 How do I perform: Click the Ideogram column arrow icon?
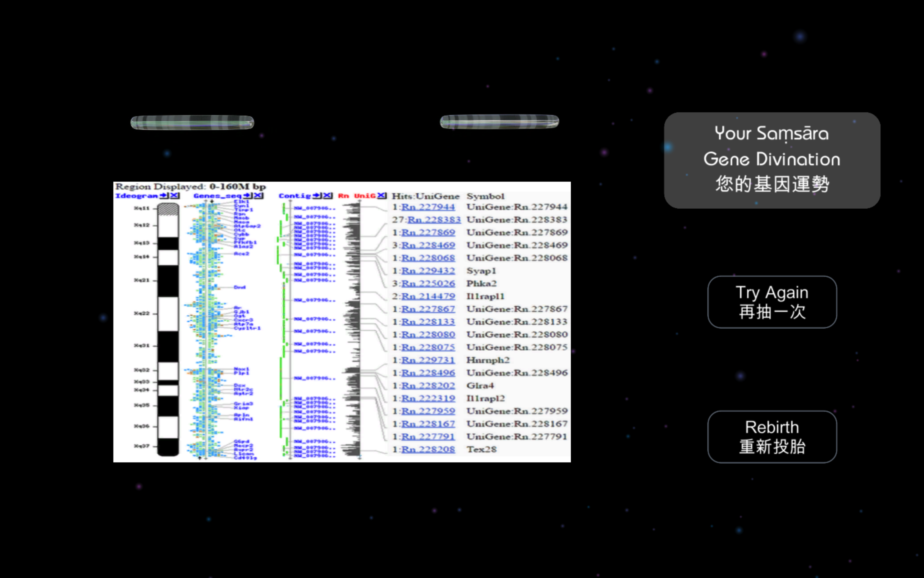(x=164, y=196)
